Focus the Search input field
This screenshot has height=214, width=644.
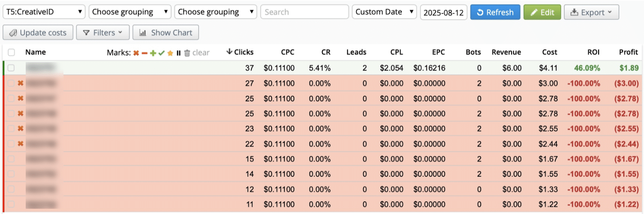pyautogui.click(x=304, y=12)
